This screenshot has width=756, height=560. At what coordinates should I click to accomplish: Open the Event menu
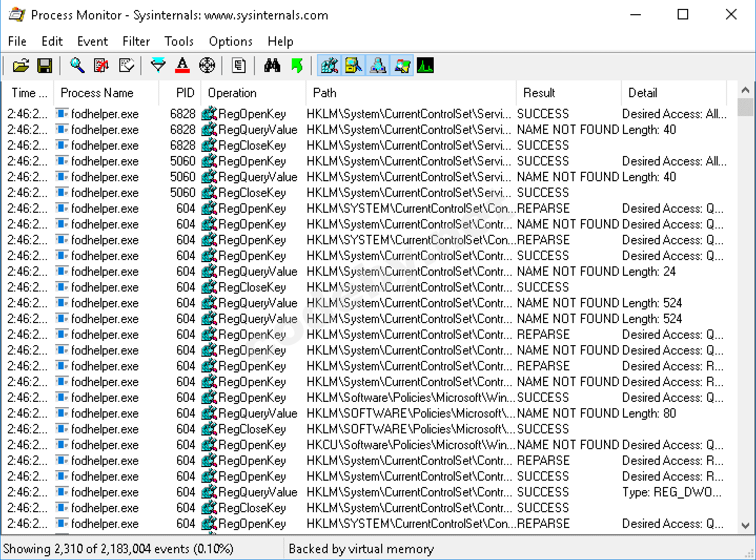point(93,42)
